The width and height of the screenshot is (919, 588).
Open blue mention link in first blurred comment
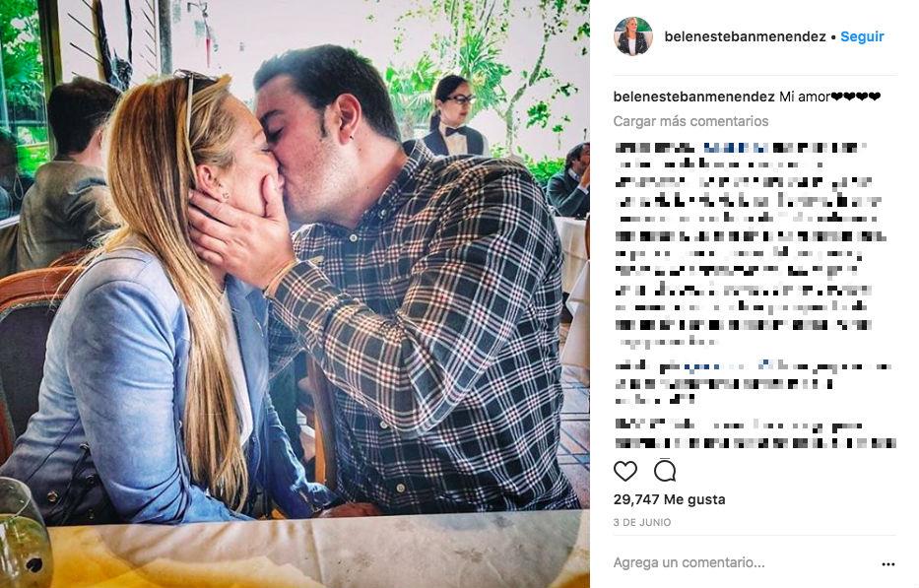(x=727, y=148)
